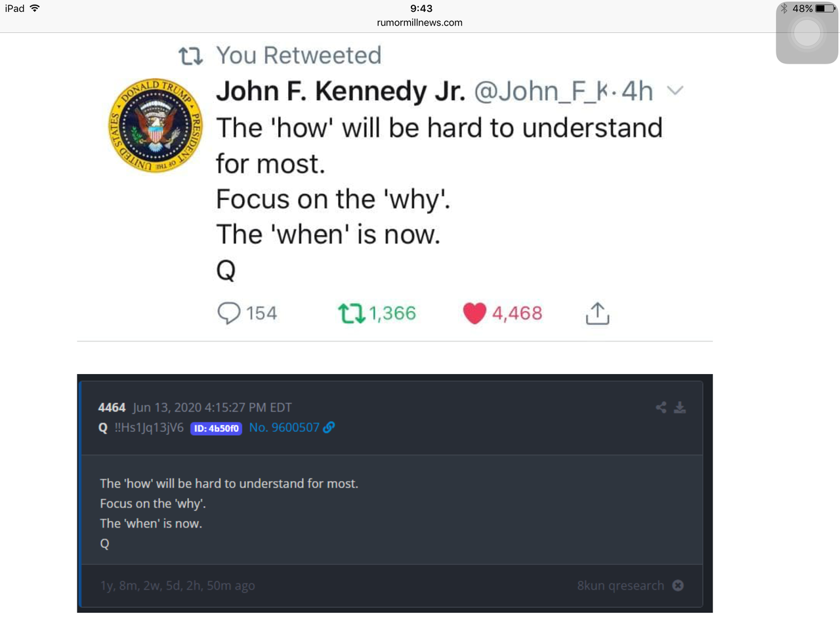840x630 pixels.
Task: Expand the tweet options chevron
Action: tap(675, 91)
